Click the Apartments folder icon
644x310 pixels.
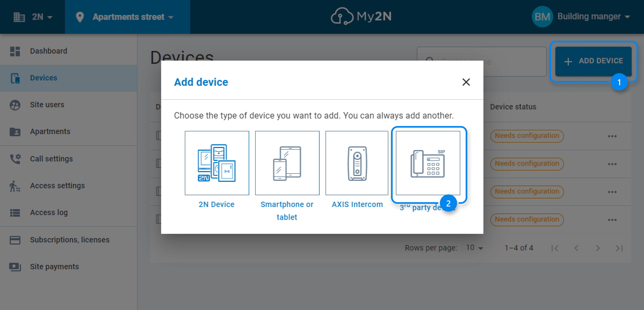tap(15, 132)
